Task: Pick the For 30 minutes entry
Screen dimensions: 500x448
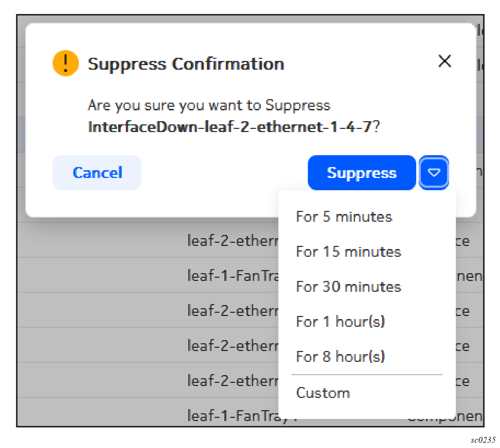Action: click(349, 287)
